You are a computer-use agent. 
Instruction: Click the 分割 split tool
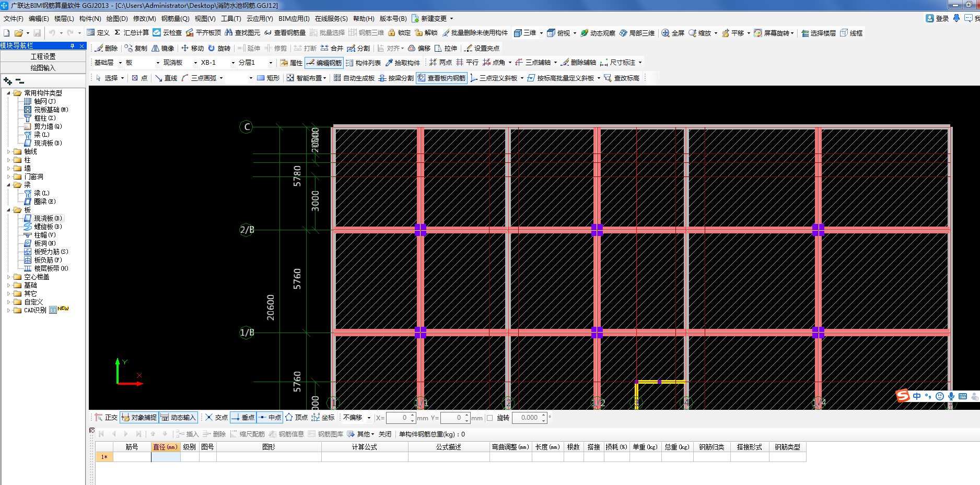click(x=358, y=48)
